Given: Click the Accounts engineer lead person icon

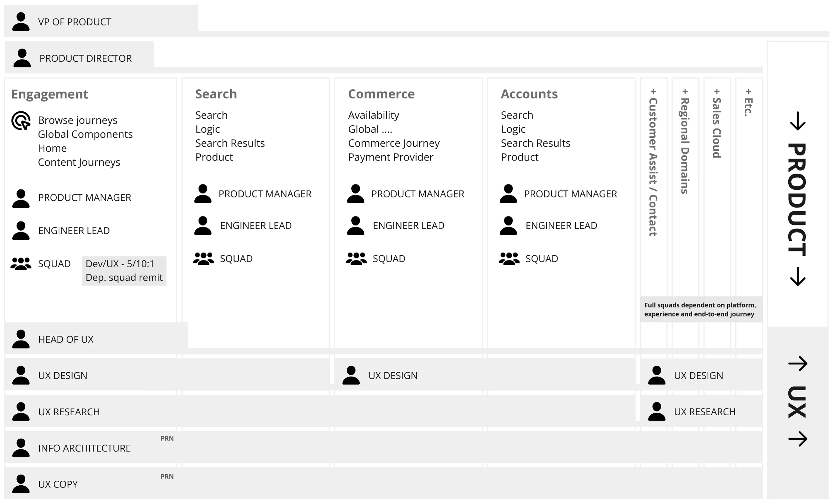Looking at the screenshot, I should click(508, 225).
